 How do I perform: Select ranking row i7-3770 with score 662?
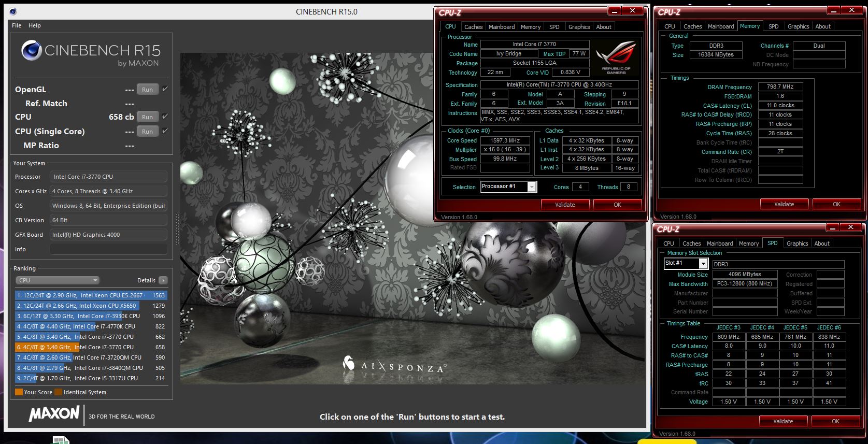click(91, 337)
